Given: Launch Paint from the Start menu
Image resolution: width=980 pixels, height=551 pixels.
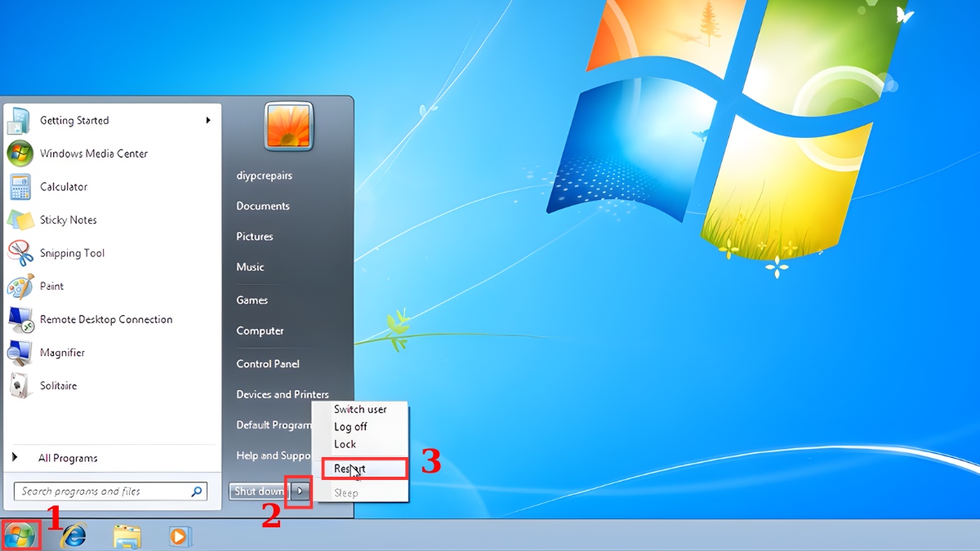Looking at the screenshot, I should tap(52, 286).
